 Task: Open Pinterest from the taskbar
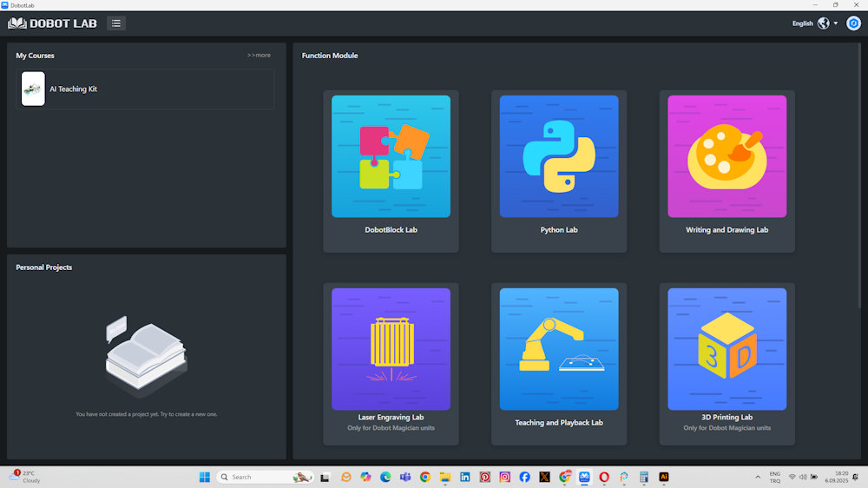click(x=485, y=477)
